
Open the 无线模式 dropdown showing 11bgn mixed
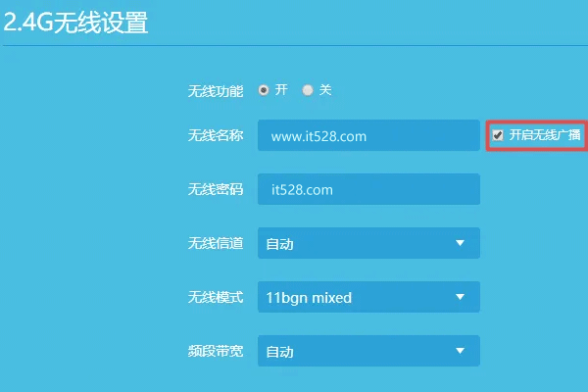tap(368, 297)
